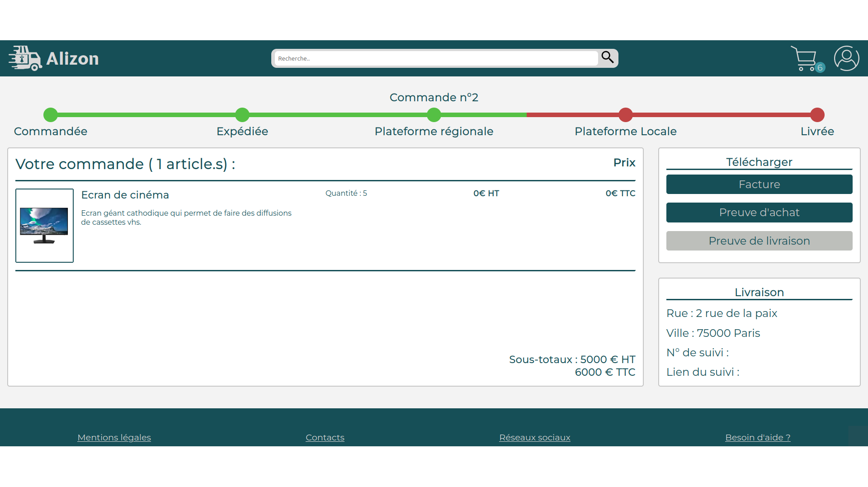Download the Facture invoice
The height and width of the screenshot is (487, 868).
click(759, 184)
